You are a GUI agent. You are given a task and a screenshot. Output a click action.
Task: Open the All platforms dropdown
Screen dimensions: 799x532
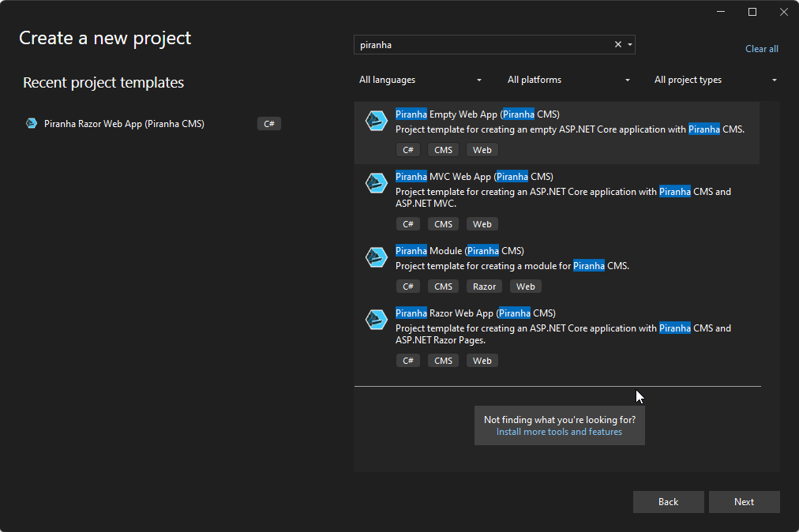click(568, 80)
